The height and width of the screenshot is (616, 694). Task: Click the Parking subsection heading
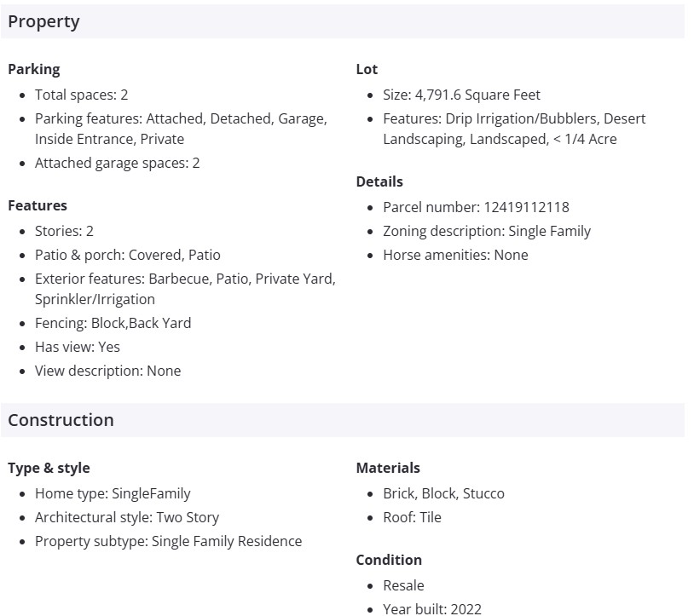pos(34,69)
